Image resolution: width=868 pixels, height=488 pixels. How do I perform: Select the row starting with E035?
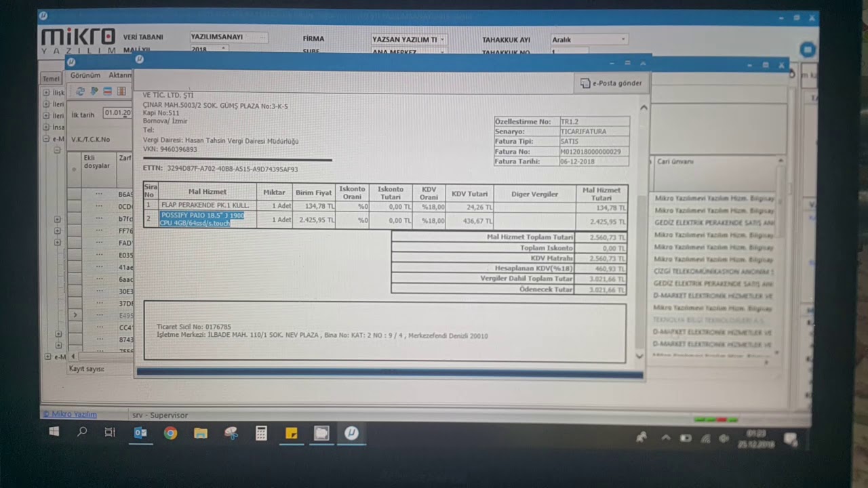pos(99,255)
